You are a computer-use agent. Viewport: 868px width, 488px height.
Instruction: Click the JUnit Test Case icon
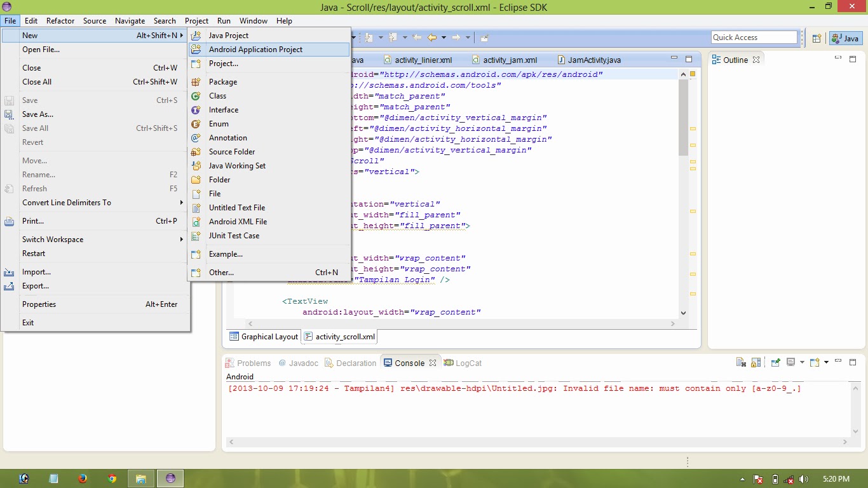point(196,236)
